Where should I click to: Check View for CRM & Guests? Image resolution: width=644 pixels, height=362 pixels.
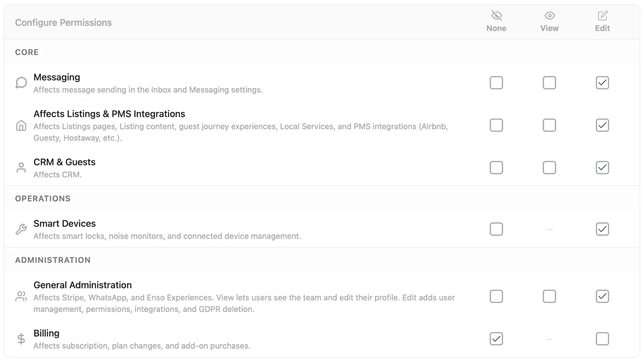click(549, 168)
